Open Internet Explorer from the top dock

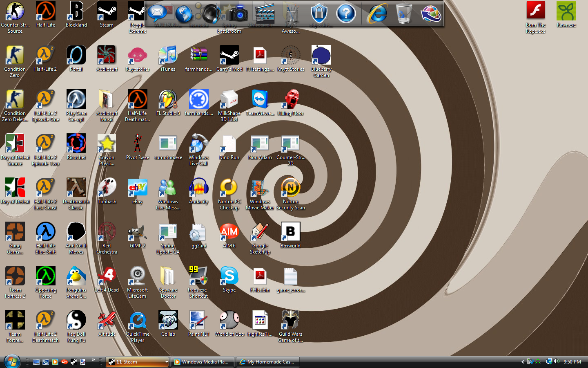(377, 14)
